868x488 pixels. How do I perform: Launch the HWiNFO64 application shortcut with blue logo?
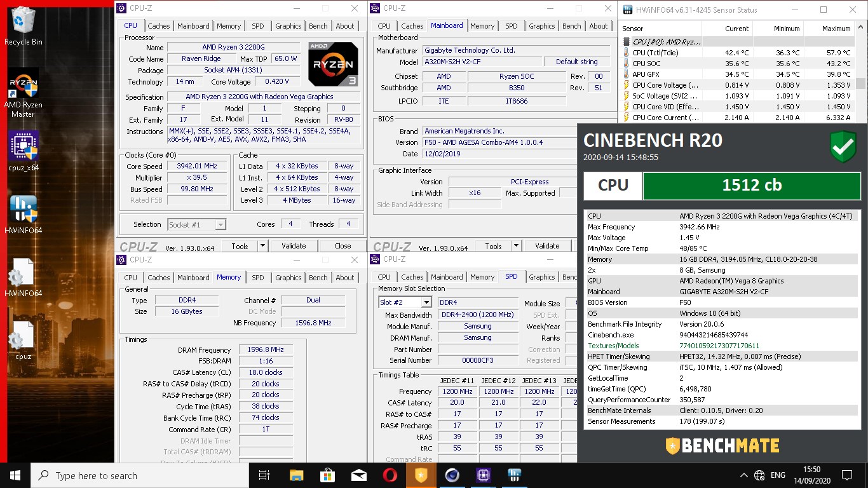click(24, 213)
